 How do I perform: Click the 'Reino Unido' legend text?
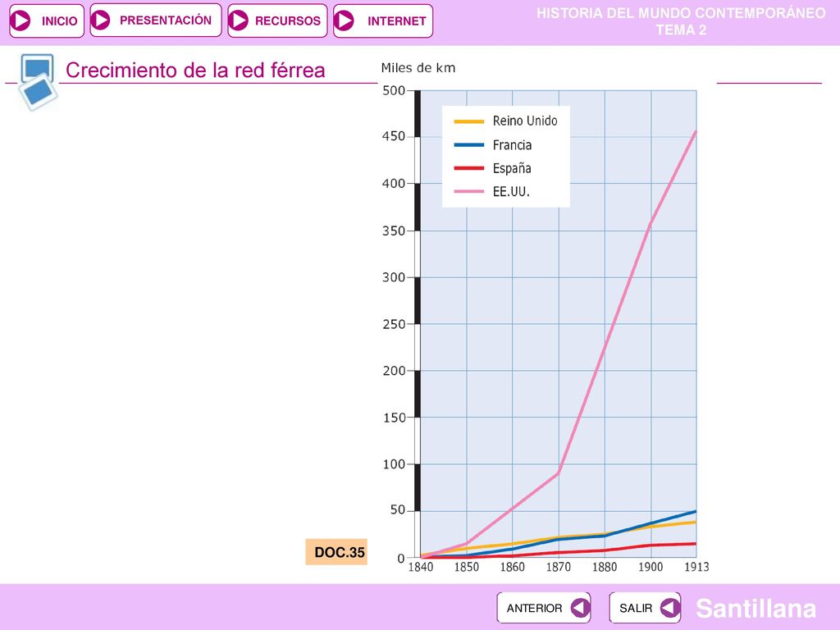click(x=525, y=121)
